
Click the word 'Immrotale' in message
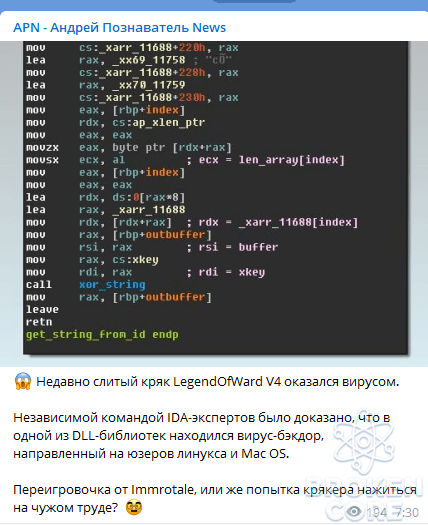(162, 490)
